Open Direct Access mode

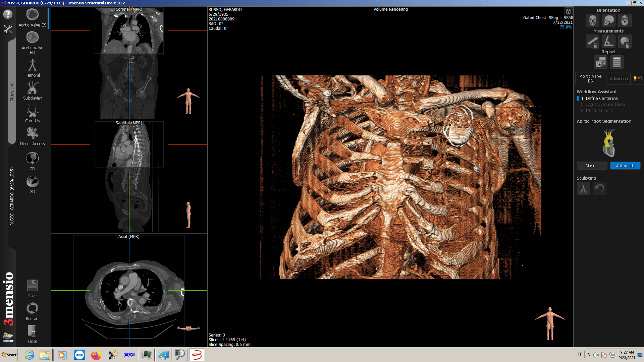pos(33,134)
